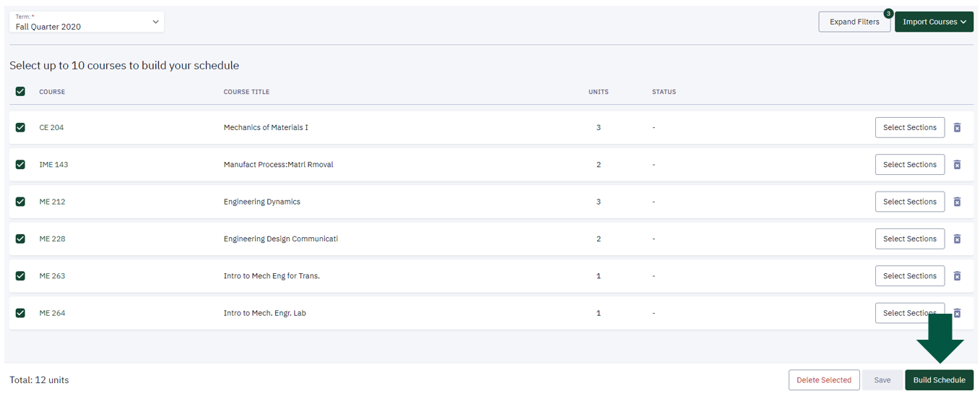Click Expand Filters button
This screenshot has width=980, height=399.
(x=854, y=22)
